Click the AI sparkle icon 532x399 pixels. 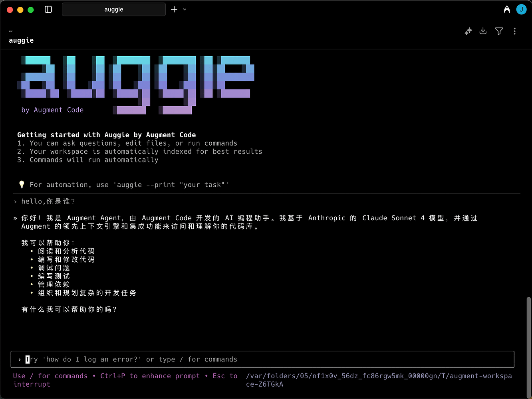(468, 31)
